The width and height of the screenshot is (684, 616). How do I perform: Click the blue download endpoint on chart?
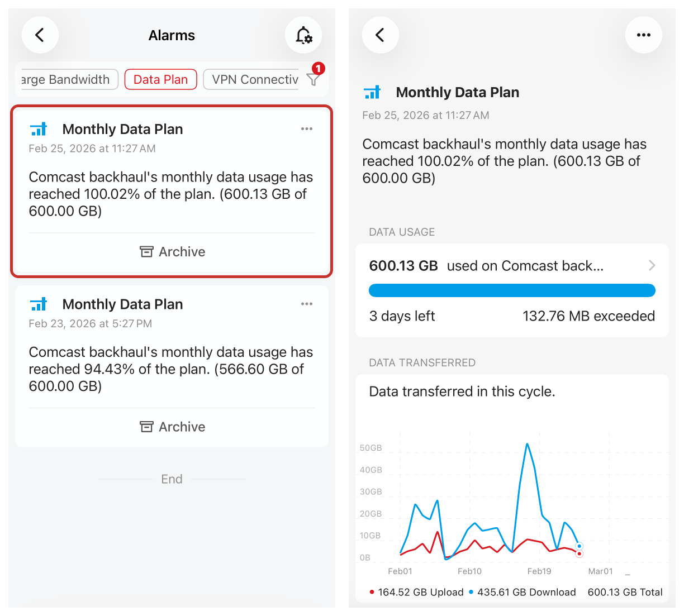coord(579,546)
